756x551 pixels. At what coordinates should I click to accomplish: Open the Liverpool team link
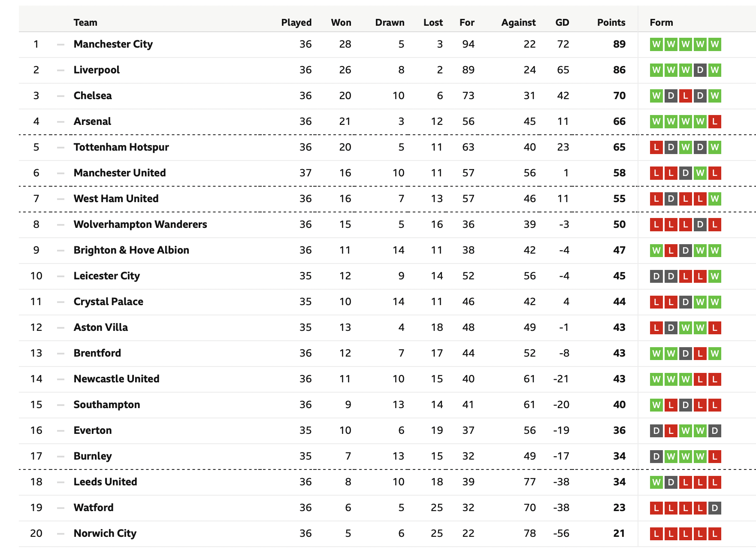97,70
